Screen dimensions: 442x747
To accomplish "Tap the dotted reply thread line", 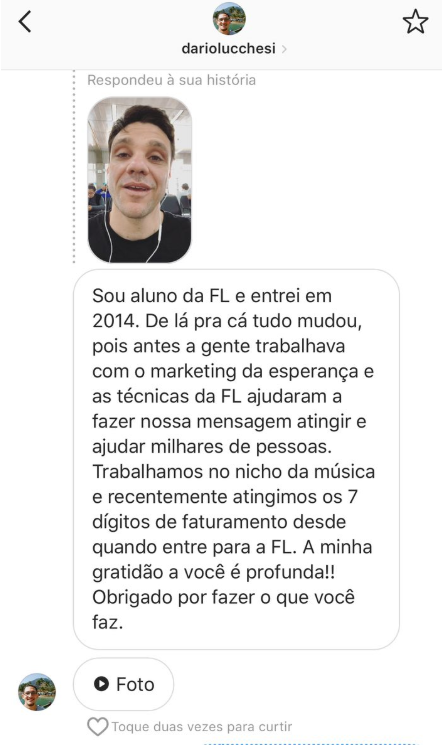I will [x=74, y=167].
